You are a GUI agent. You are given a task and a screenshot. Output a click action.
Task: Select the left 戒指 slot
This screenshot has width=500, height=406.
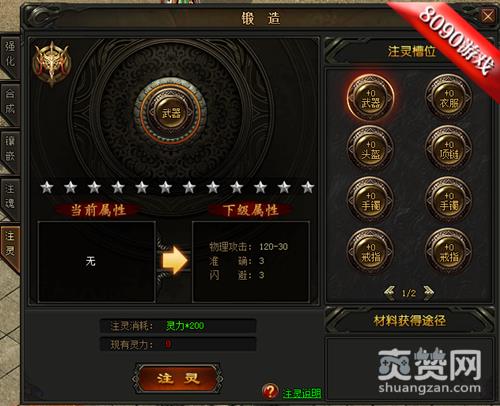click(x=370, y=252)
